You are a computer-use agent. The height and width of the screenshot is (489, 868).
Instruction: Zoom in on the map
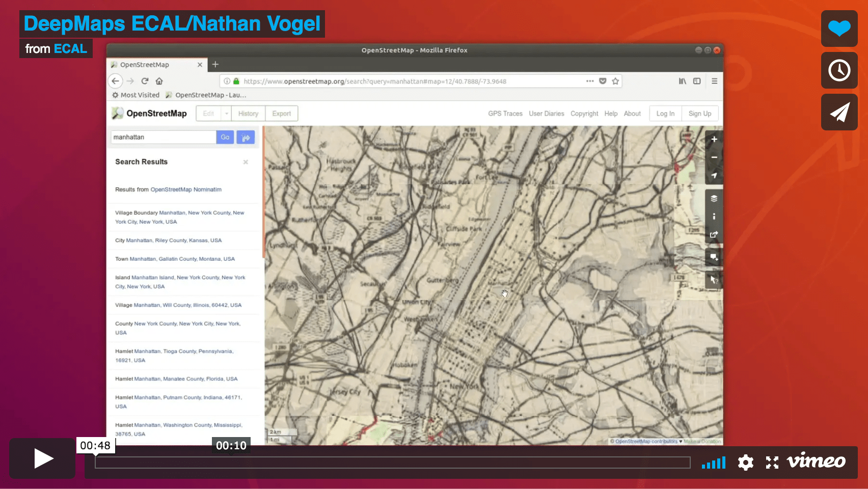[x=714, y=139]
